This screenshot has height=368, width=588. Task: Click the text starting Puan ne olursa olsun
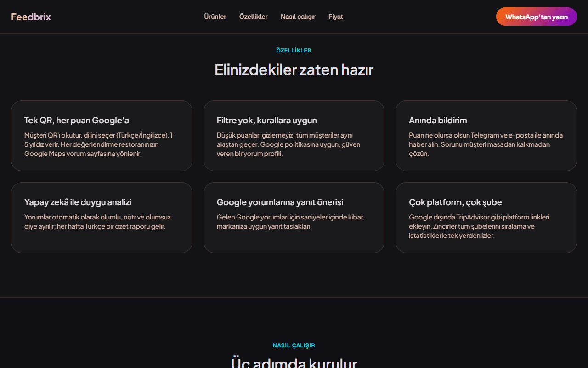coord(486,144)
